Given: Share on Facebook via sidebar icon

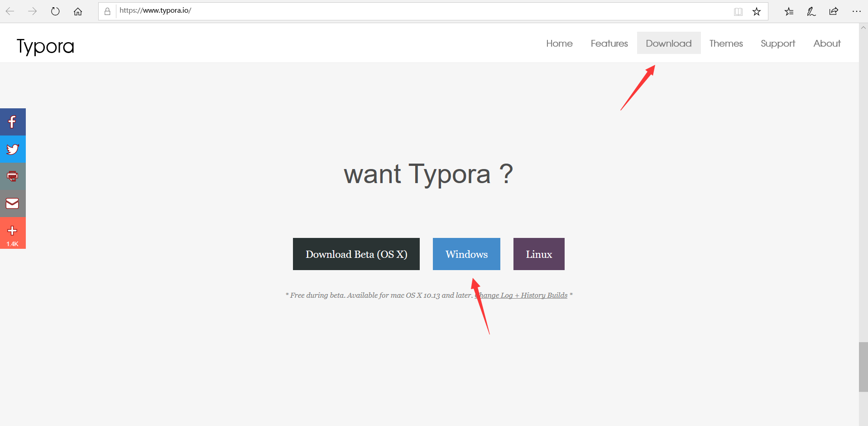Looking at the screenshot, I should (x=13, y=122).
